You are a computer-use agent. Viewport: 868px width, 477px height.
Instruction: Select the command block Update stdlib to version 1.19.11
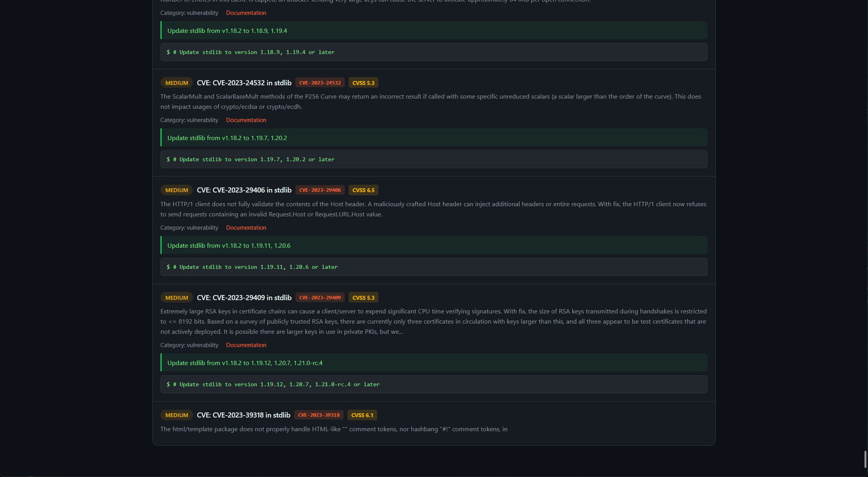click(x=434, y=266)
